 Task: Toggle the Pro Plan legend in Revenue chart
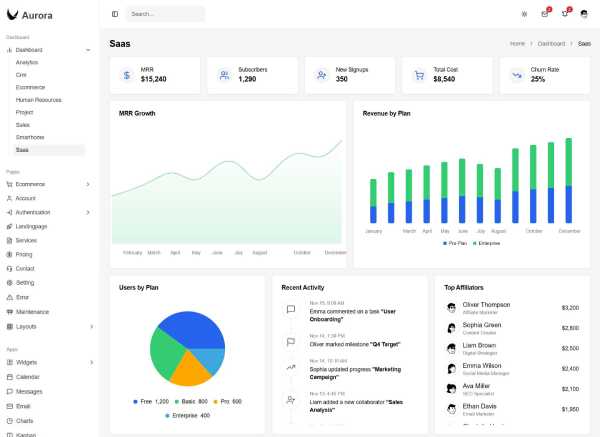pos(455,243)
